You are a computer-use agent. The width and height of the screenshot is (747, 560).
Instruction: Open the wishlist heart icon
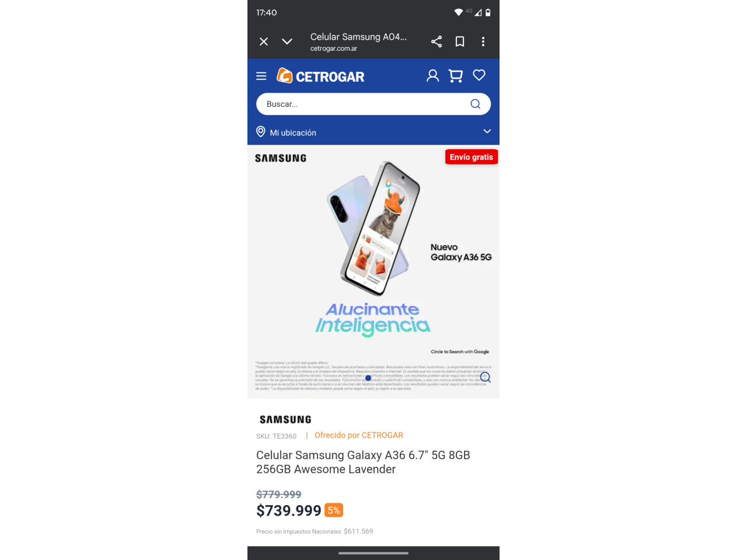point(479,75)
